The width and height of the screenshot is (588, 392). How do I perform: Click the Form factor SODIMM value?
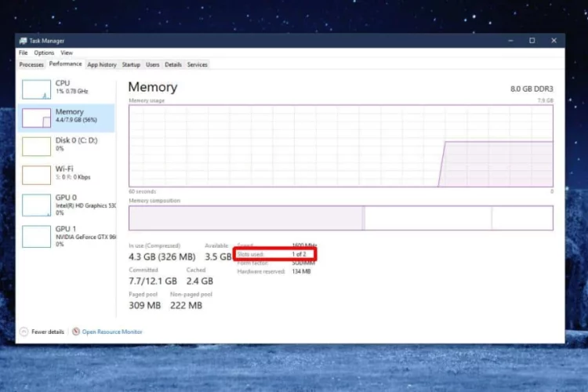click(303, 263)
